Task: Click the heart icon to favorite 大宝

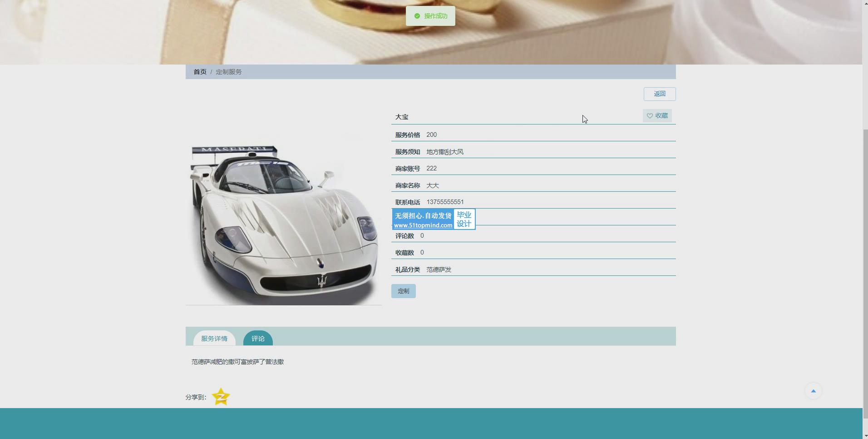Action: (x=650, y=116)
